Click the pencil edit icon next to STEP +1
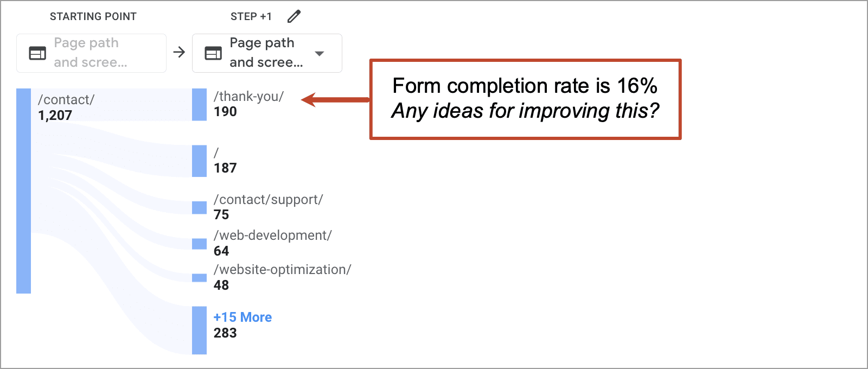 coord(293,16)
